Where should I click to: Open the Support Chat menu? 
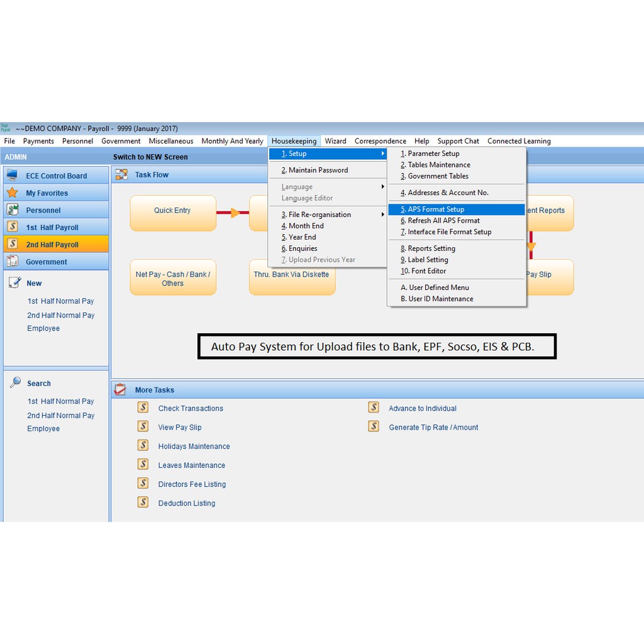458,141
